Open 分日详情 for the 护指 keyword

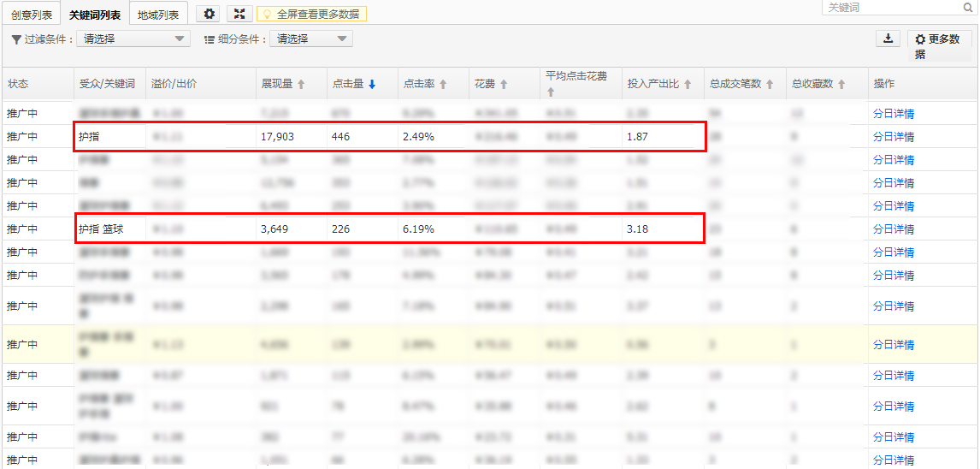pyautogui.click(x=893, y=137)
